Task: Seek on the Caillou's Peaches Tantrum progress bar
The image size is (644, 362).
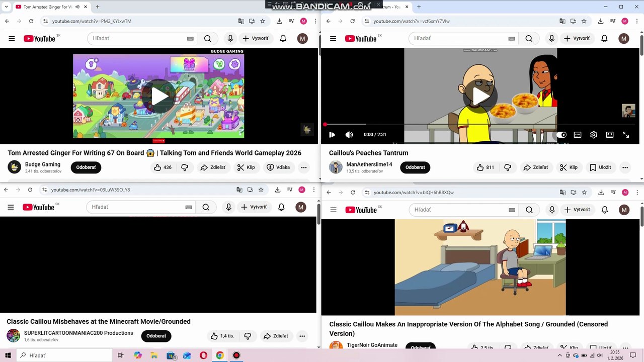Action: pos(480,124)
